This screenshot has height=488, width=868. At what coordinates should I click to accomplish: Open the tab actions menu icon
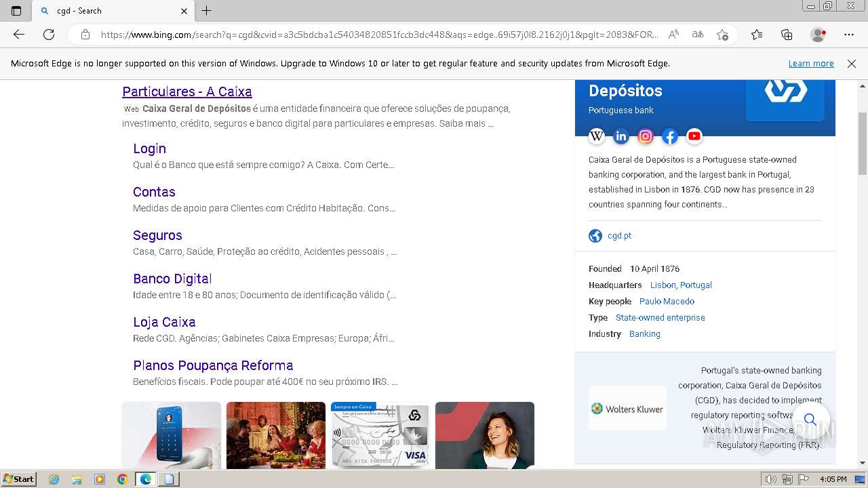16,11
